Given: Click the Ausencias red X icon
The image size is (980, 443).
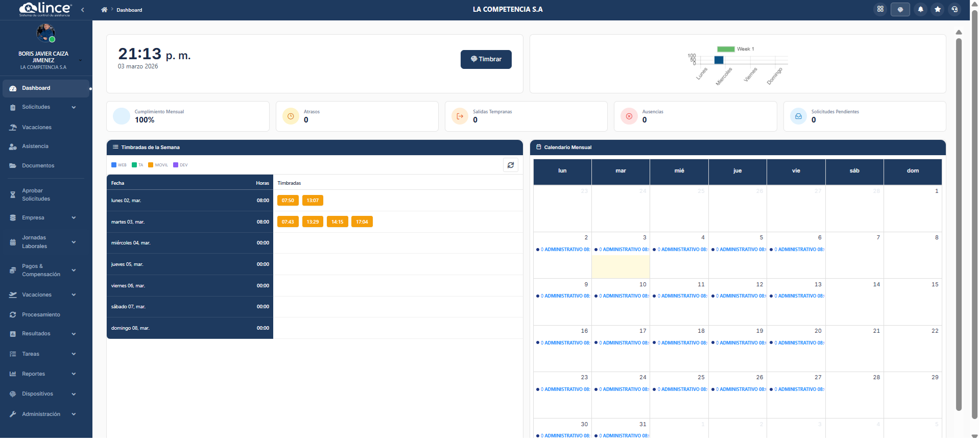Looking at the screenshot, I should 629,116.
